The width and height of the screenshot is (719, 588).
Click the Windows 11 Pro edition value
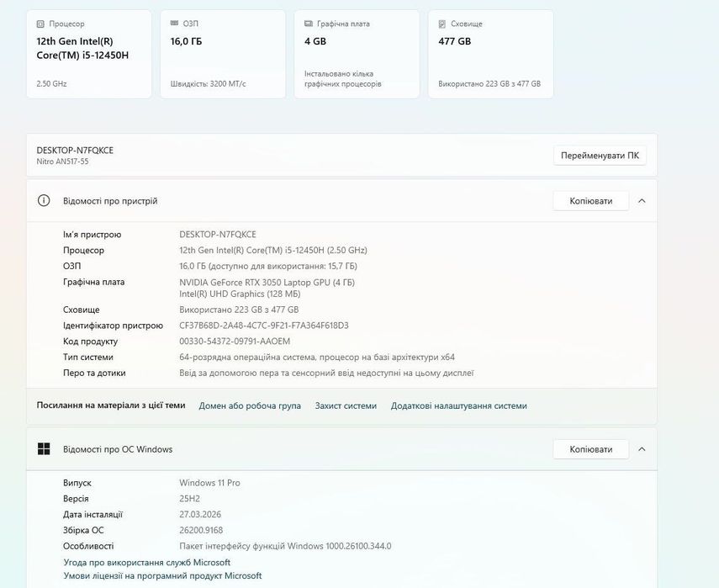pos(209,483)
